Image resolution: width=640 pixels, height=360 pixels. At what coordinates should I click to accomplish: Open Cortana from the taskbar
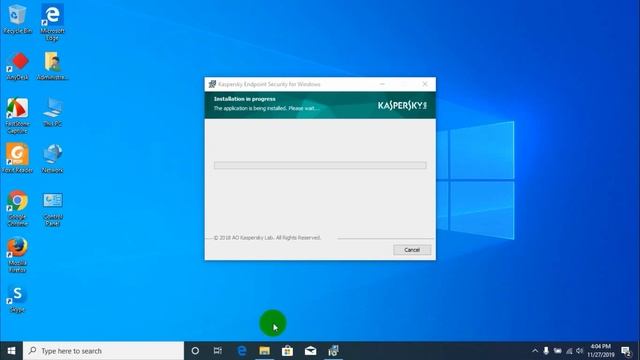pos(195,351)
